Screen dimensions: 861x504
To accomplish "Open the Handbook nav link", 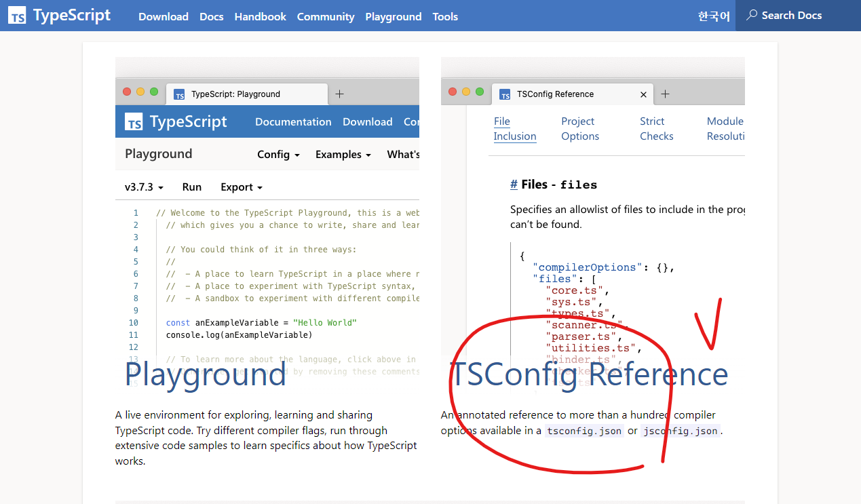I will click(261, 16).
